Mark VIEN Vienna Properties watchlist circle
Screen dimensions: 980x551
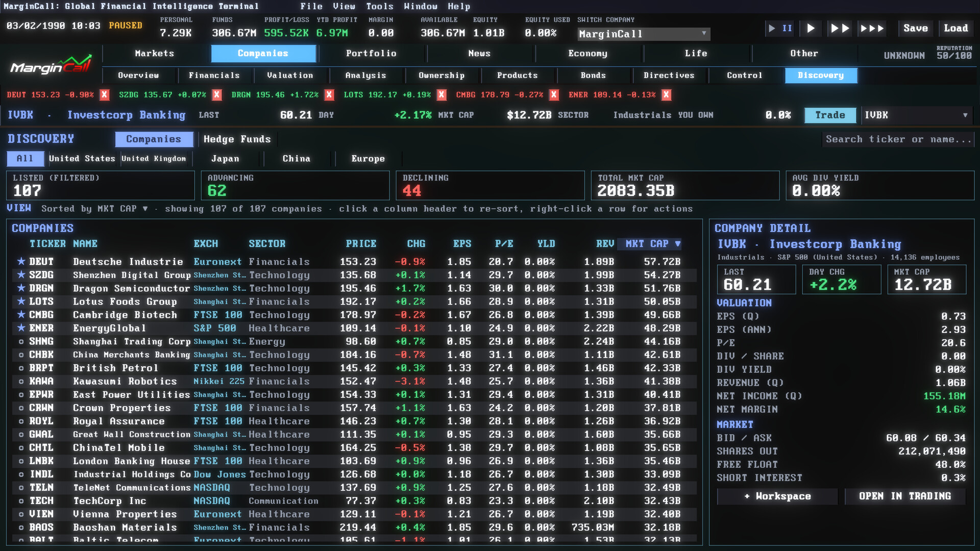21,514
